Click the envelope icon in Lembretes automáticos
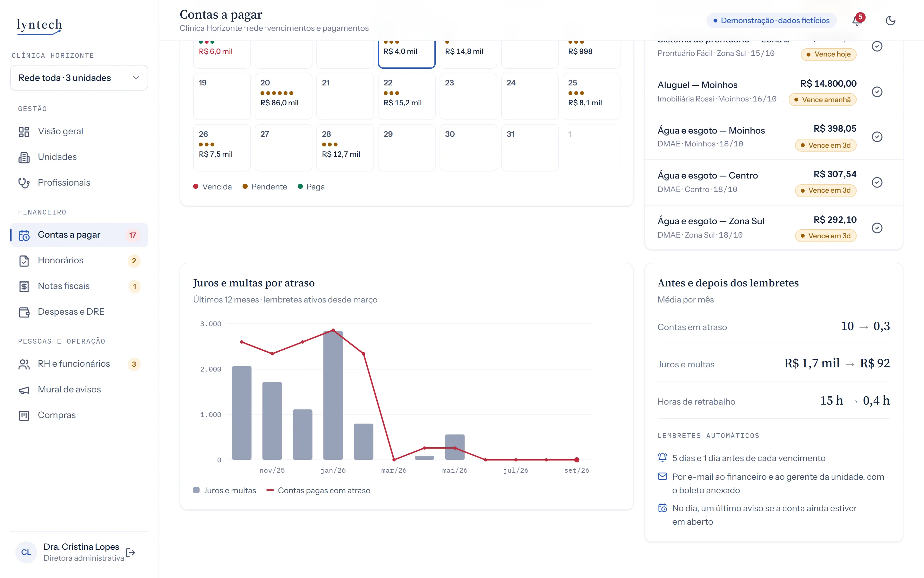 pyautogui.click(x=663, y=476)
